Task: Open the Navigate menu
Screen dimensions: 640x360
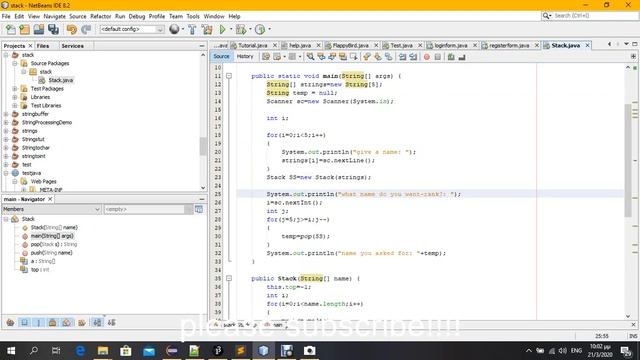Action: click(54, 16)
